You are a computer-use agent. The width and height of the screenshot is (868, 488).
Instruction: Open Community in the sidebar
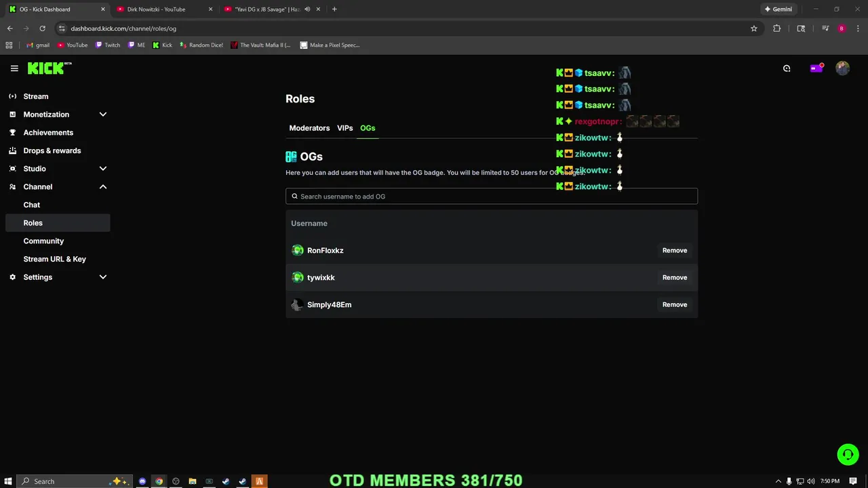[x=43, y=241]
